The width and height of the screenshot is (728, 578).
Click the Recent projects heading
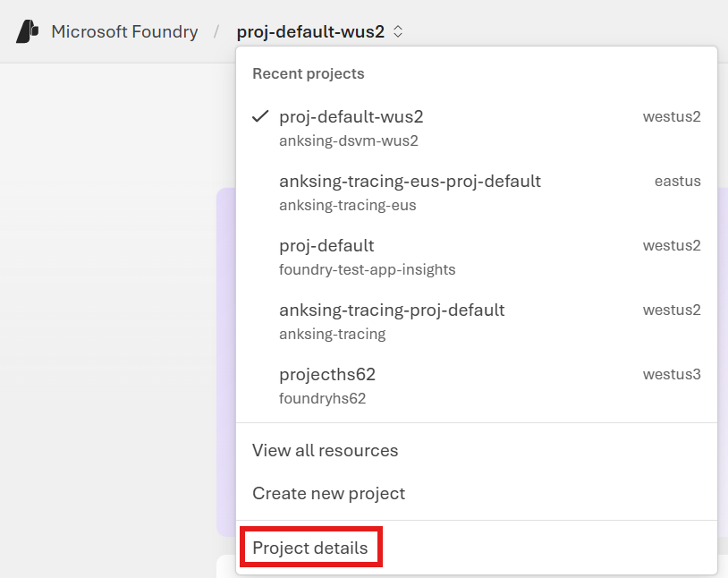click(x=309, y=73)
